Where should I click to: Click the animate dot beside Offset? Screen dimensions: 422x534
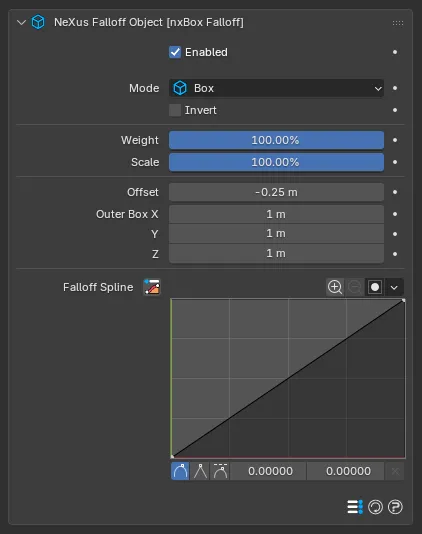click(x=395, y=192)
